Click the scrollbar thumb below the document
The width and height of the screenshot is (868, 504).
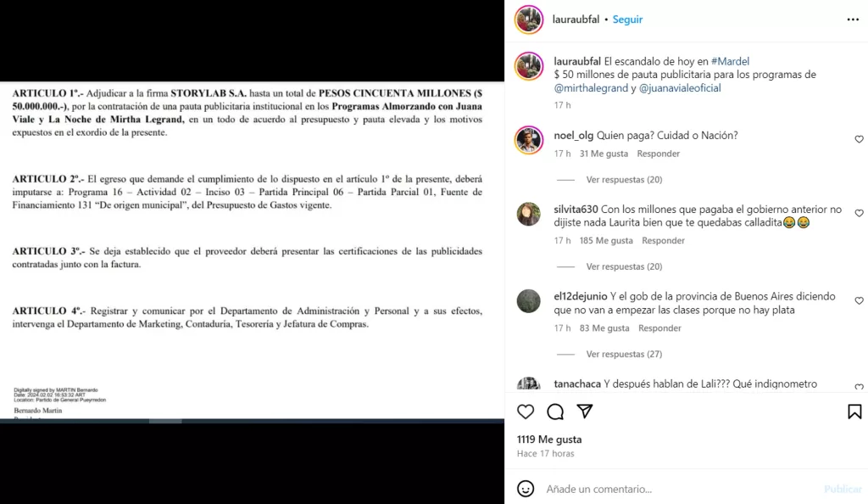(x=165, y=421)
